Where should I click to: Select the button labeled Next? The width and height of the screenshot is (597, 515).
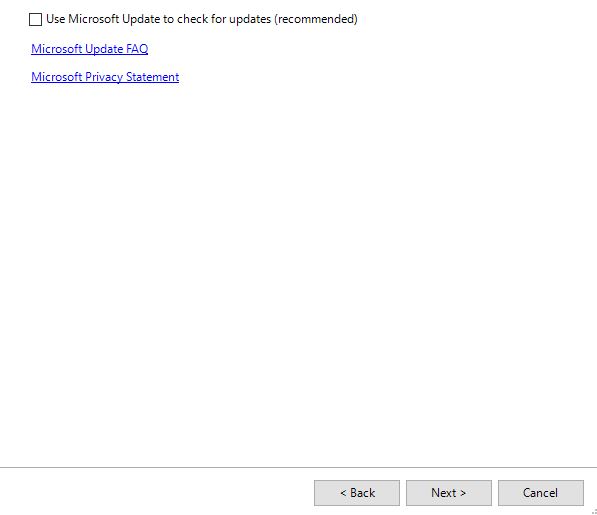coord(449,493)
